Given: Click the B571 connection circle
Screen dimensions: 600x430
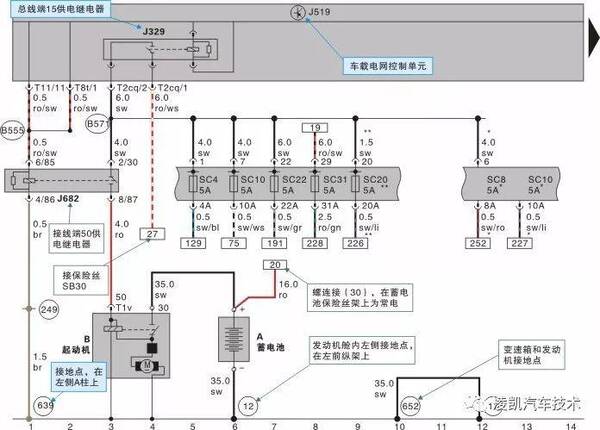Looking at the screenshot, I should click(x=97, y=124).
